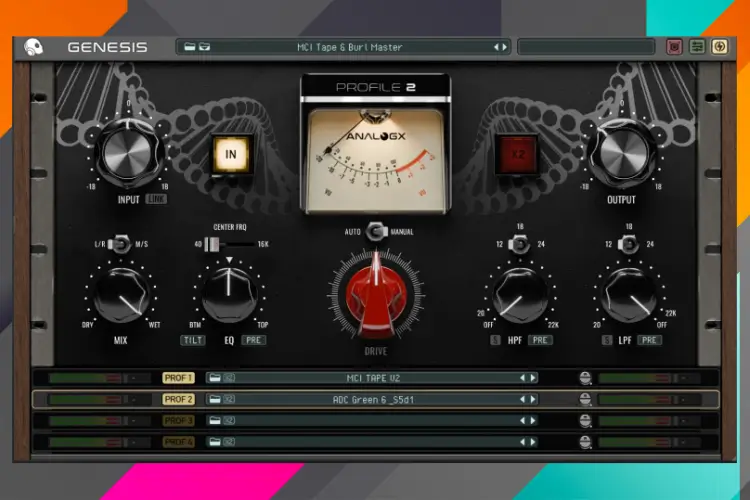Image resolution: width=750 pixels, height=500 pixels.
Task: Flip the AUTO/MANUAL drive switch
Action: (x=376, y=232)
